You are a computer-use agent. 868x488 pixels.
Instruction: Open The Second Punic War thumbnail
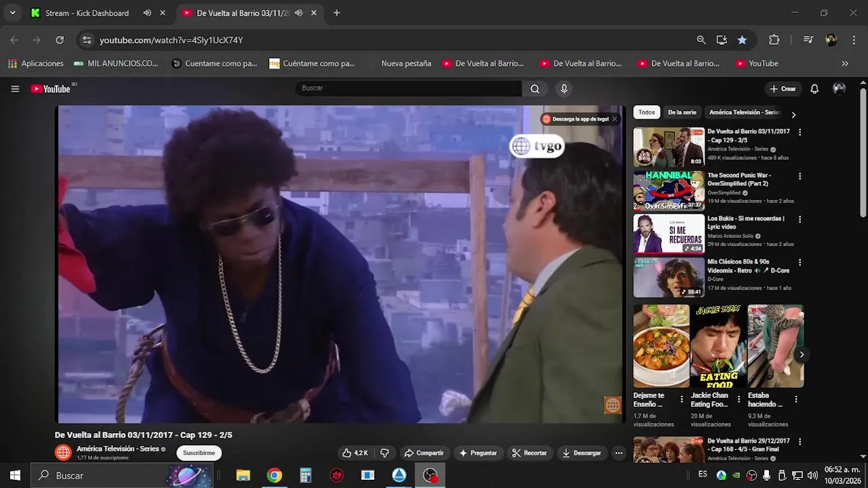(669, 190)
